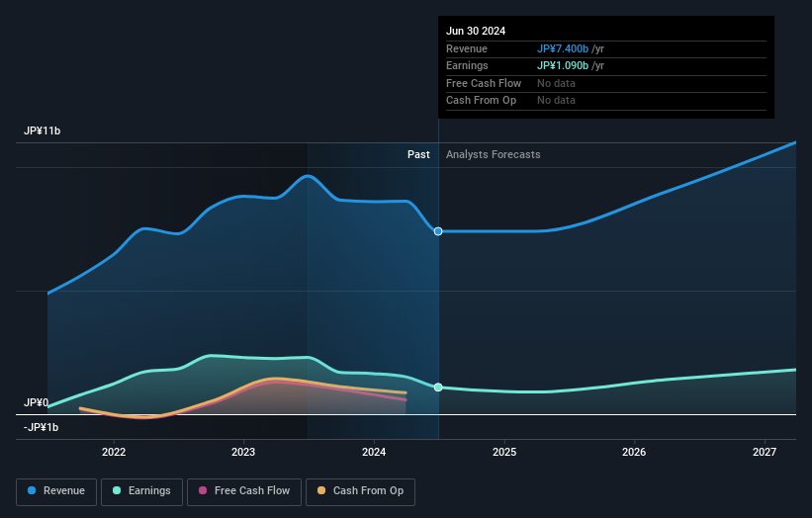Toggle the Earnings legend button
The height and width of the screenshot is (518, 812).
pos(141,491)
